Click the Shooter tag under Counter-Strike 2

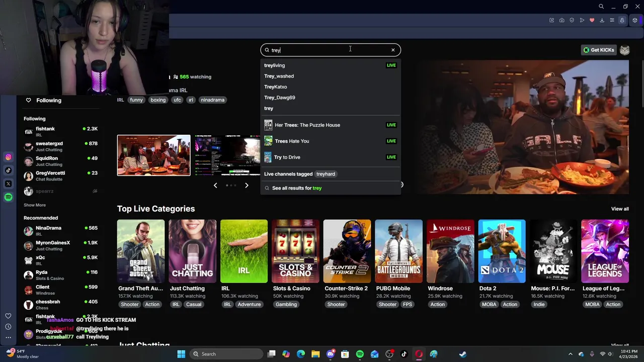336,305
